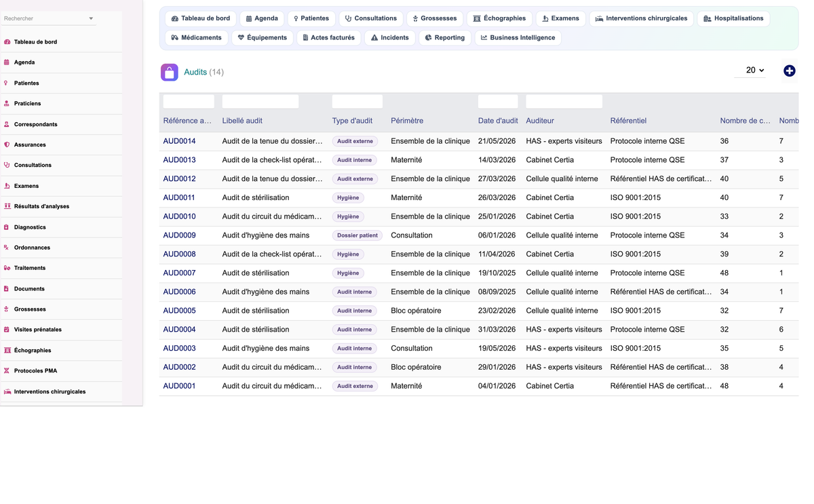Viewport: 814px width, 504px height.
Task: Click the Médicaments icon in top navigation
Action: 174,38
